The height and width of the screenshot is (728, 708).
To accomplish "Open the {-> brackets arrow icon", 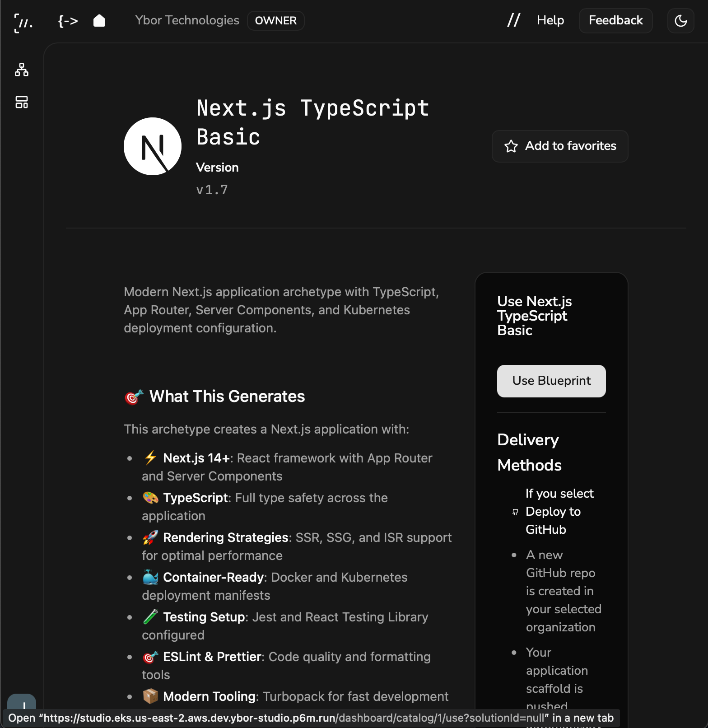I will click(x=68, y=21).
